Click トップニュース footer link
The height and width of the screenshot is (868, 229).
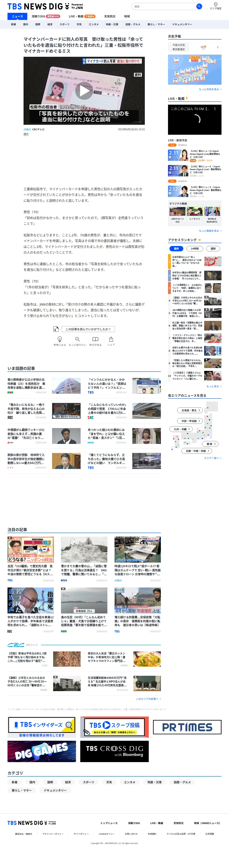point(109,823)
